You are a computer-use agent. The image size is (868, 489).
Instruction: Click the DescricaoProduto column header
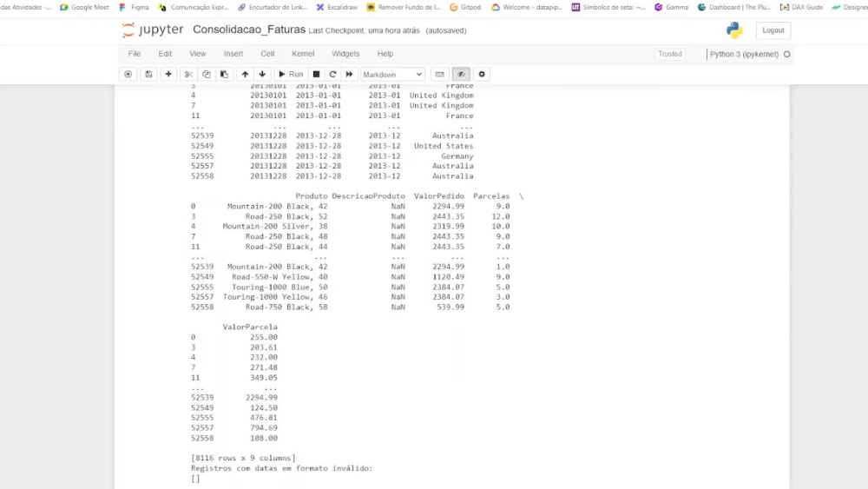(368, 196)
